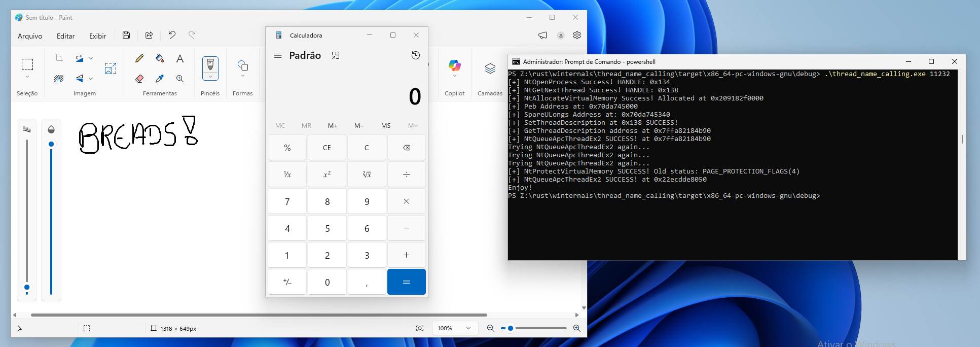The image size is (980, 347).
Task: Expand the selection options chevron in Paint
Action: point(27,77)
